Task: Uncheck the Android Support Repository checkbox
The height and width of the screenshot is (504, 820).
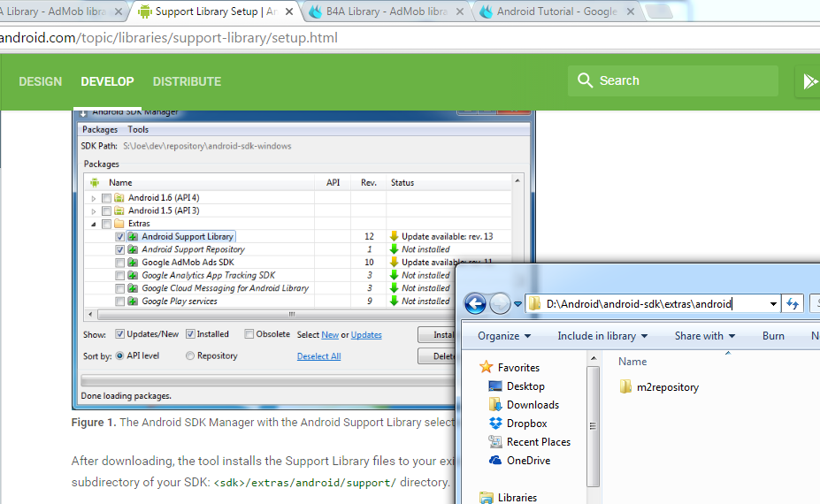Action: tap(119, 249)
